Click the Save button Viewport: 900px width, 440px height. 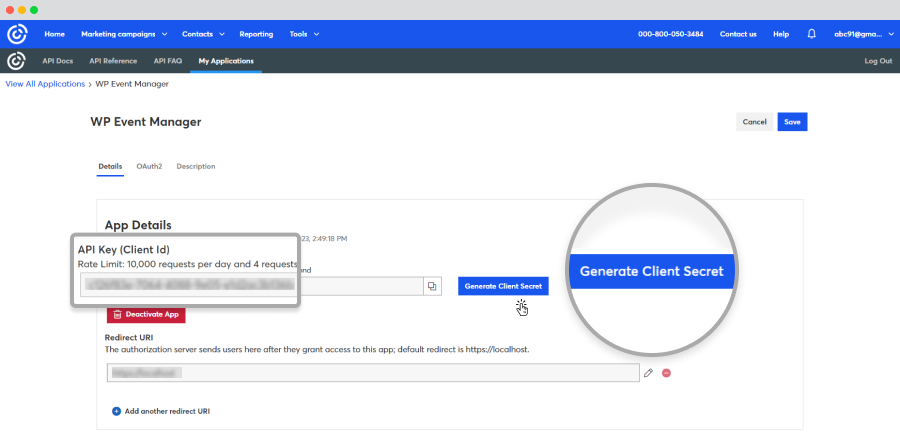[792, 122]
